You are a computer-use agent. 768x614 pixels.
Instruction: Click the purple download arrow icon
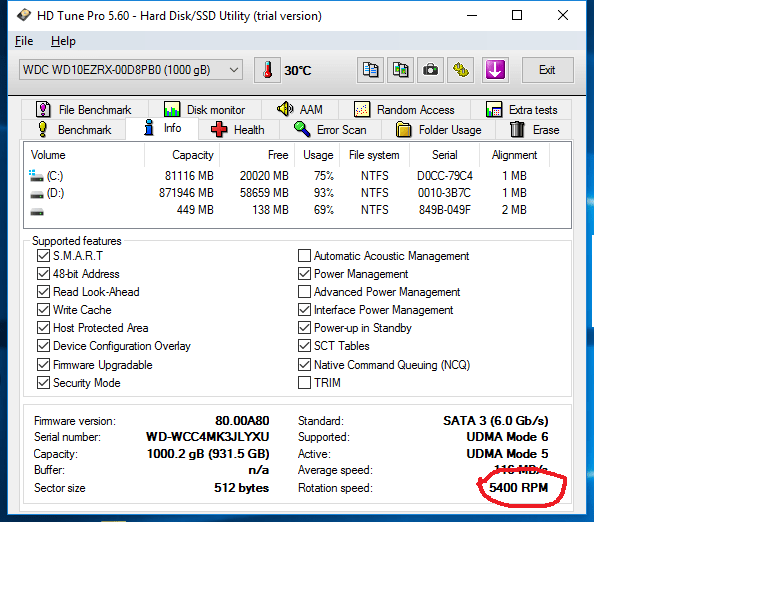[x=495, y=70]
